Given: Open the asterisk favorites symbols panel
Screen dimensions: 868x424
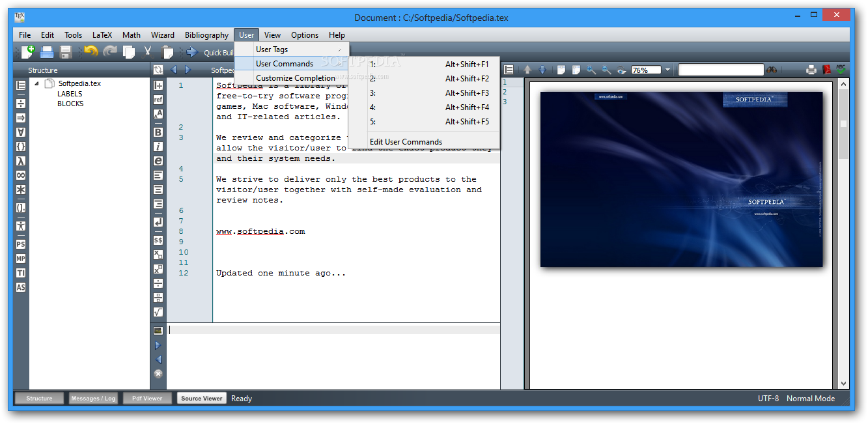Looking at the screenshot, I should 21,190.
